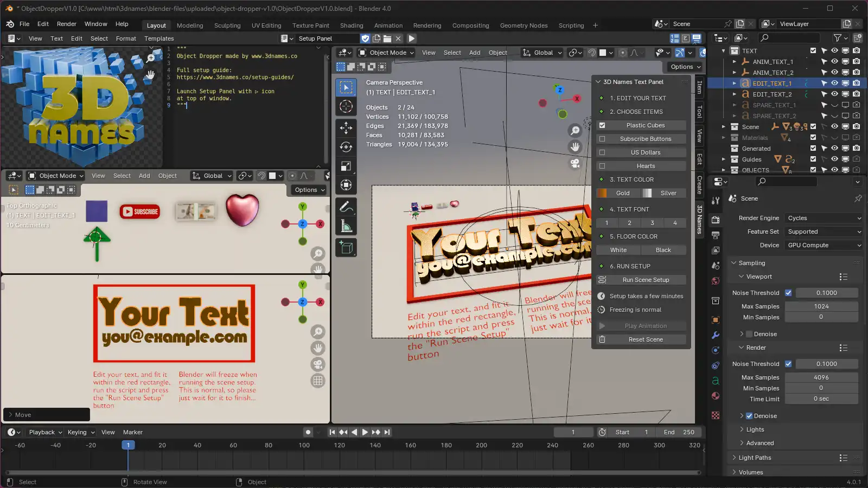Open the Render Engine Cycles dropdown

823,218
